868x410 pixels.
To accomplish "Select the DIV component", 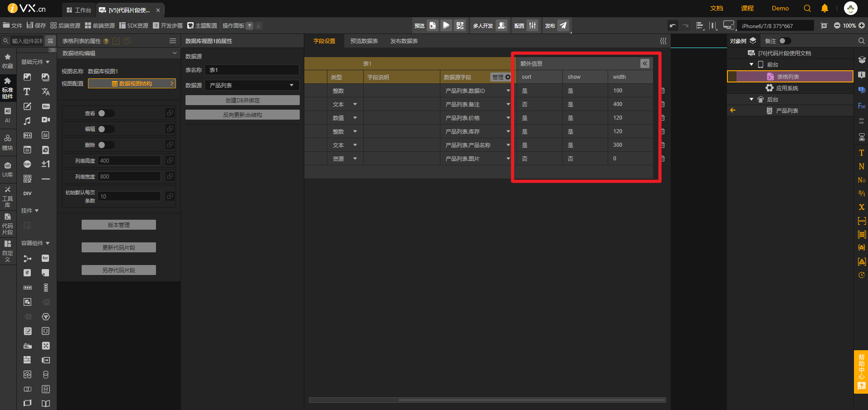I will (27, 193).
